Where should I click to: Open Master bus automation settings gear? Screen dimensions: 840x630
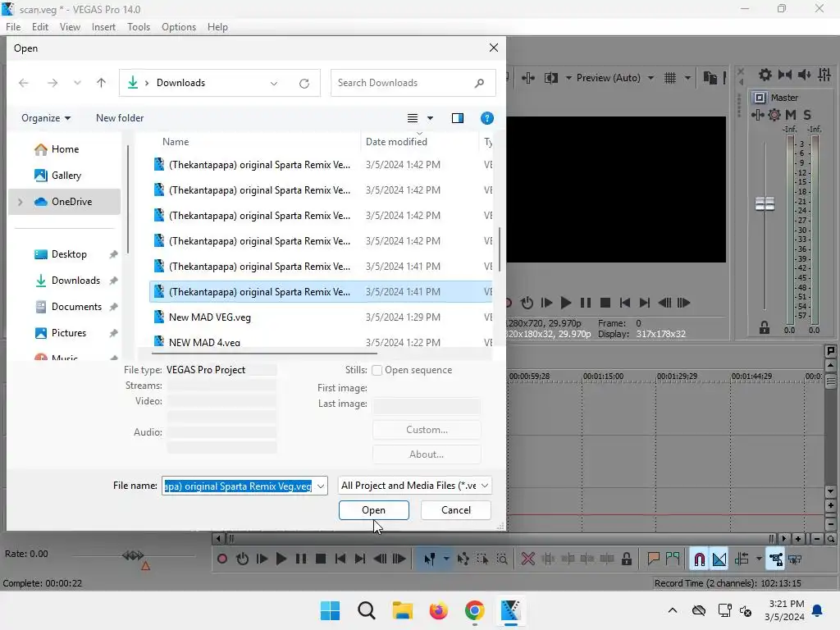774,115
